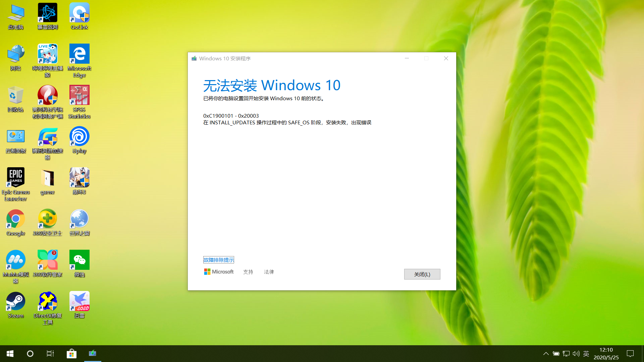Image resolution: width=644 pixels, height=362 pixels.
Task: Minimize the Windows 10 安装程序 window
Action: click(x=407, y=58)
